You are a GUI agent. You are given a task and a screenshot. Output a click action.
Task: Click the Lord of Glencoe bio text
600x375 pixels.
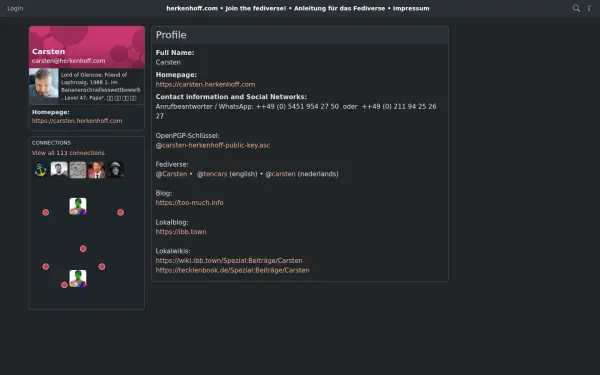pyautogui.click(x=101, y=86)
